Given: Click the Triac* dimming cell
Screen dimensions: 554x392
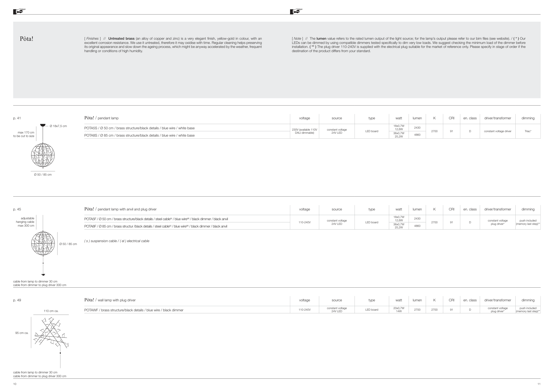Looking at the screenshot, I should click(x=528, y=131).
